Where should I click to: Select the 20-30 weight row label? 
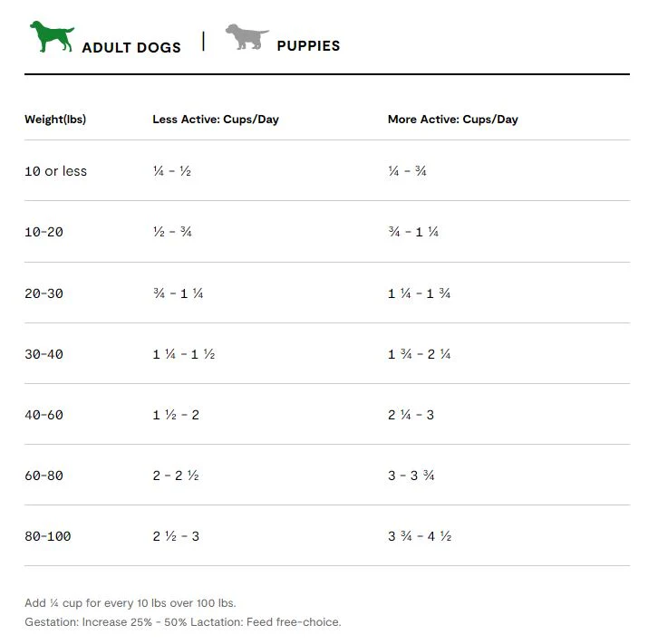pos(44,293)
